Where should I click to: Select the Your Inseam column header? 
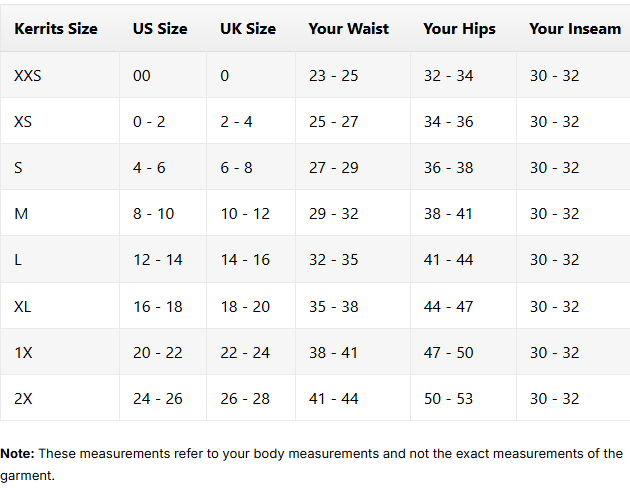click(x=575, y=29)
